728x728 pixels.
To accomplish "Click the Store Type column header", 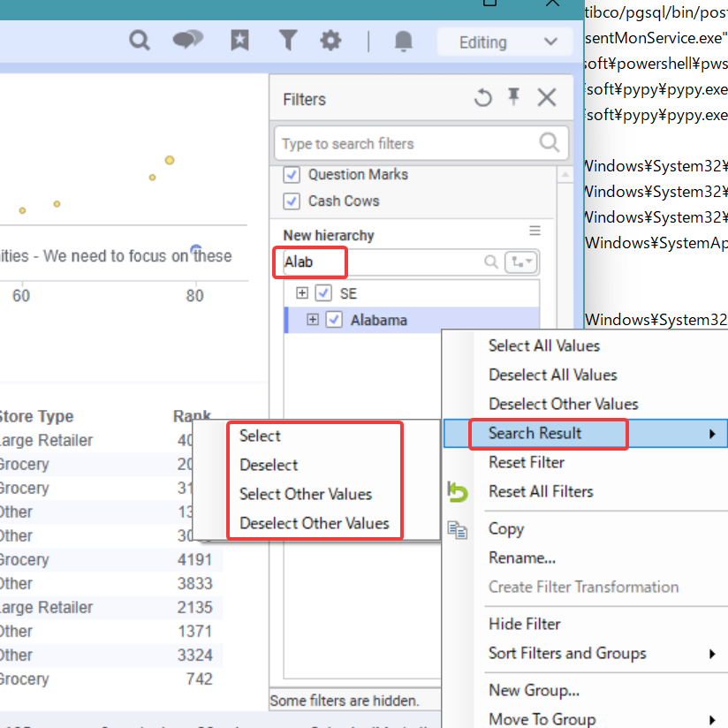I will (36, 416).
